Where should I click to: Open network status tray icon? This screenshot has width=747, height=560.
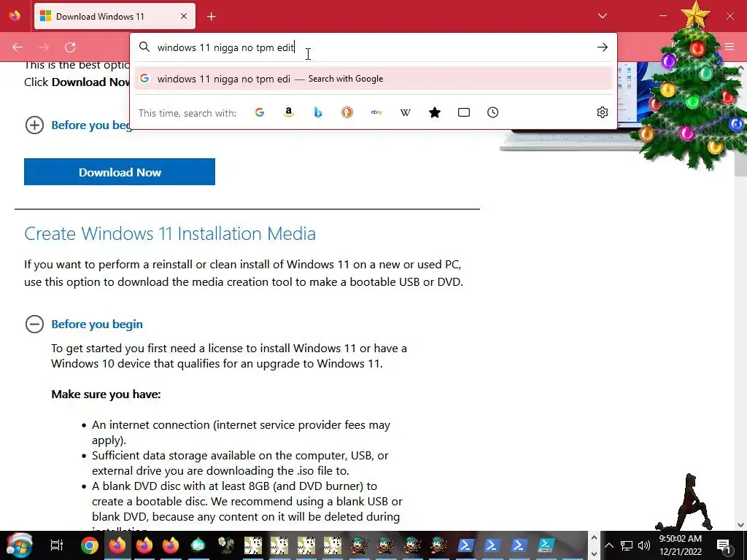pyautogui.click(x=627, y=545)
